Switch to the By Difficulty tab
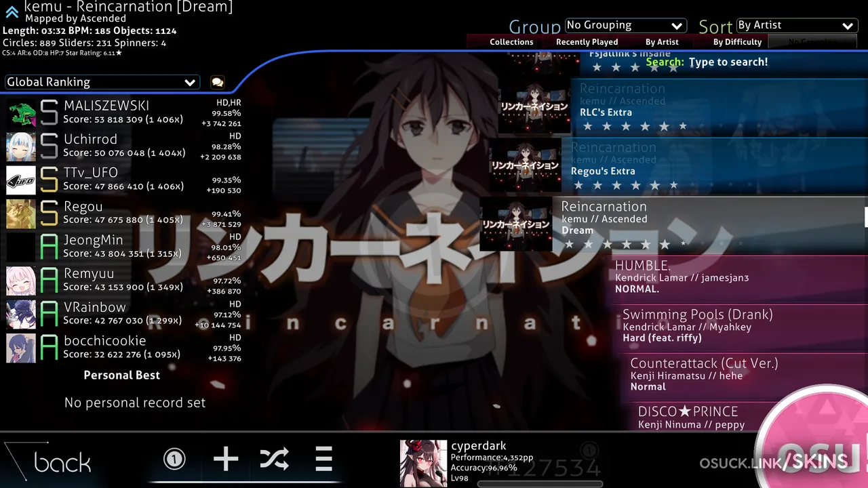The height and width of the screenshot is (488, 868). pyautogui.click(x=737, y=41)
